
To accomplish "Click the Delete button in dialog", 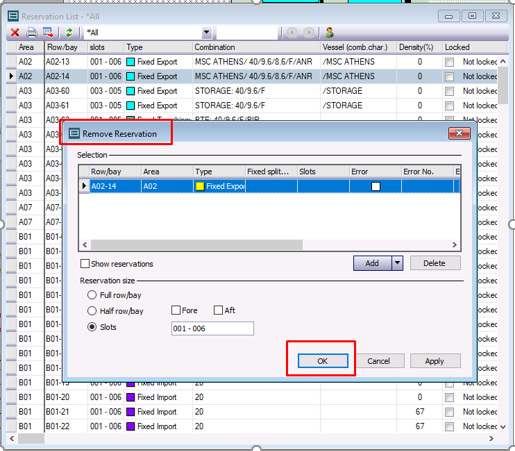I will click(435, 263).
